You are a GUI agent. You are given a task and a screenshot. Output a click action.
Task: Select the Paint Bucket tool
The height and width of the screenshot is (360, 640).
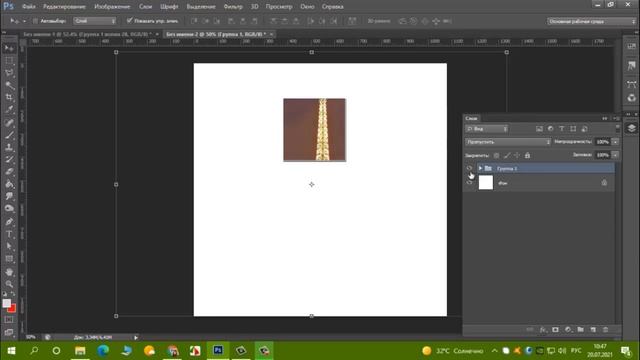coord(9,184)
